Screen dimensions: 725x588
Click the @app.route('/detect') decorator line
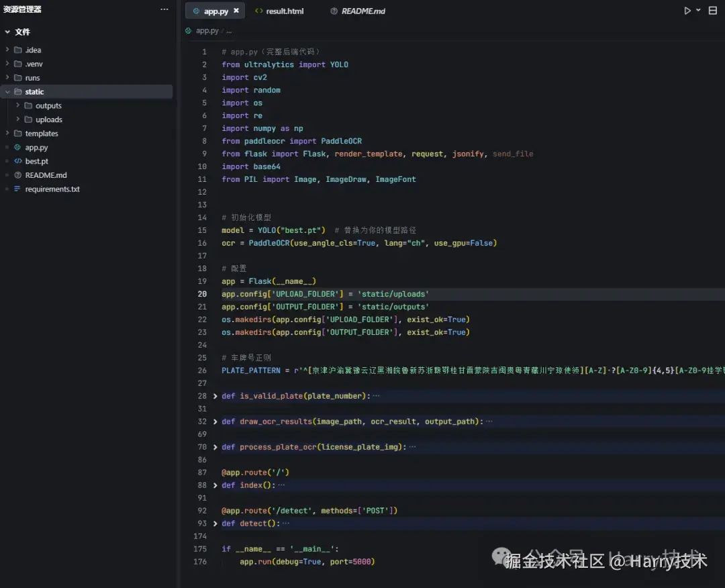[x=309, y=511]
